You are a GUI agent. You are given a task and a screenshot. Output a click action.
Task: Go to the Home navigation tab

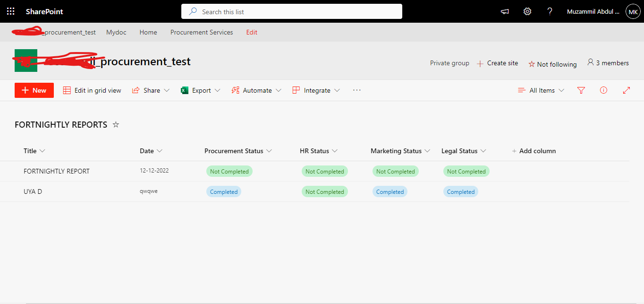point(148,32)
